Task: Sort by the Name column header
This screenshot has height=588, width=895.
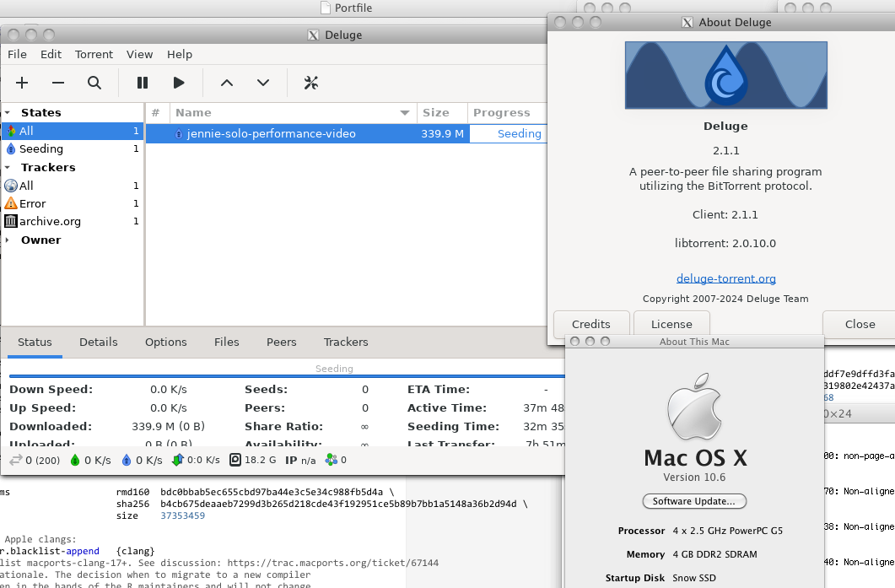Action: pyautogui.click(x=293, y=112)
